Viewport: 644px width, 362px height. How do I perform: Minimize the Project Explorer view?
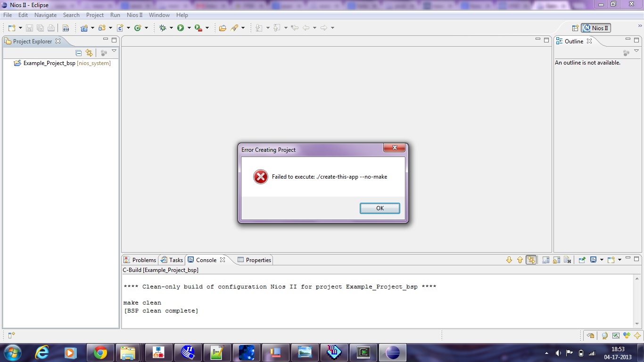coord(106,40)
